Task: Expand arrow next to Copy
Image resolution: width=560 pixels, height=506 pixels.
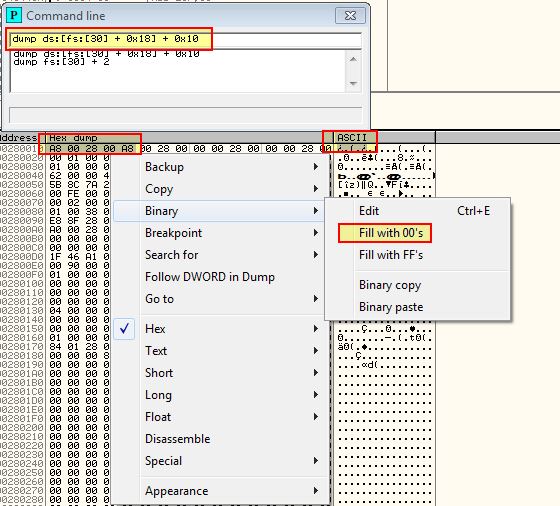Action: click(x=316, y=189)
